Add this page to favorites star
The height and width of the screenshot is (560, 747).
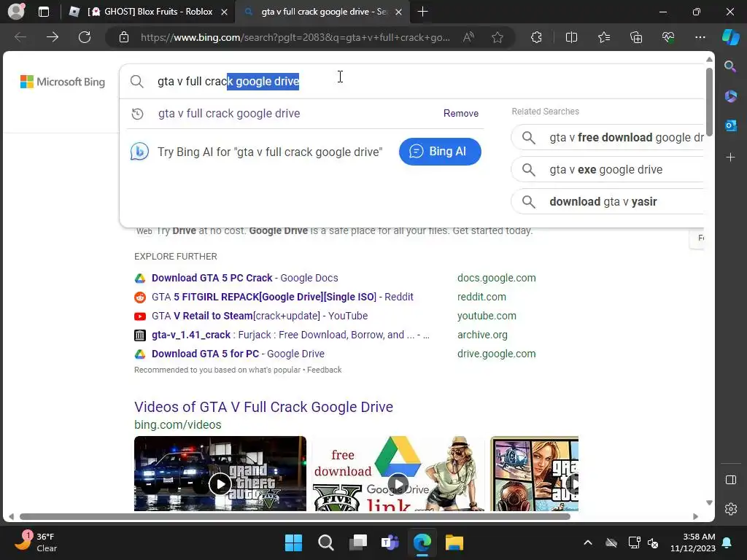coord(498,37)
